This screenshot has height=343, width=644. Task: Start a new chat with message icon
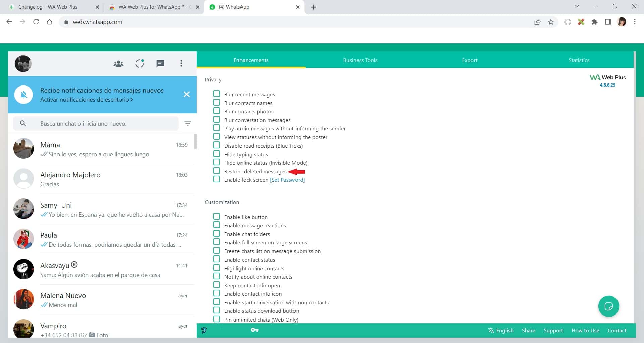[160, 64]
